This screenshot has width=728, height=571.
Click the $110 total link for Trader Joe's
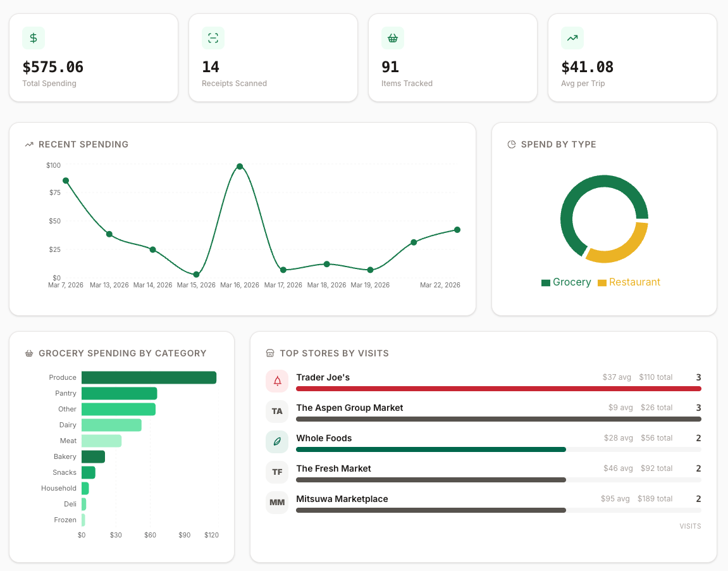655,377
